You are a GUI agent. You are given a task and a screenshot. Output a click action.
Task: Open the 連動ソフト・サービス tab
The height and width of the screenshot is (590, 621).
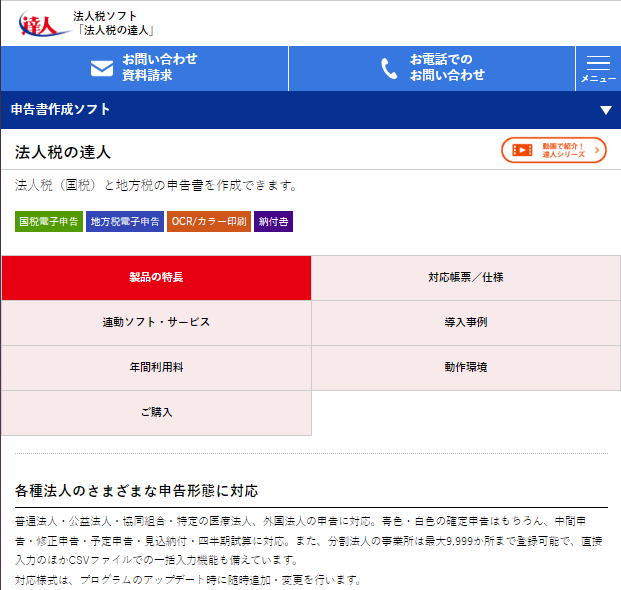(156, 323)
